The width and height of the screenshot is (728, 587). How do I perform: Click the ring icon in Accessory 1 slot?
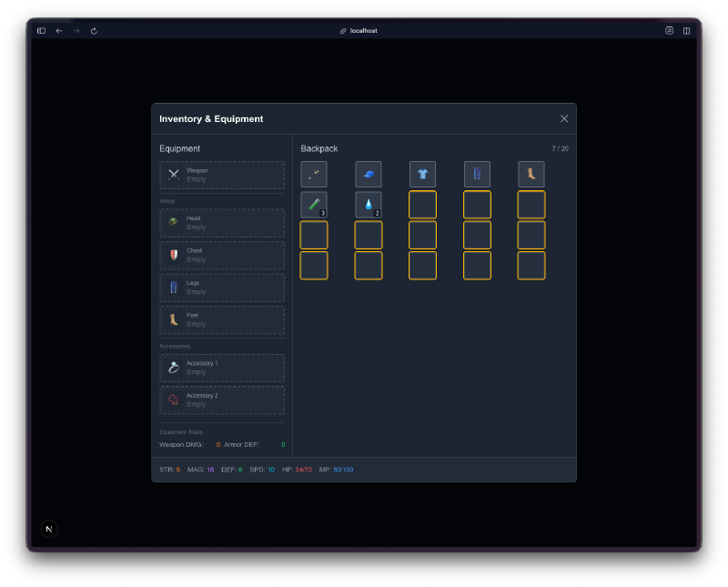click(x=173, y=368)
